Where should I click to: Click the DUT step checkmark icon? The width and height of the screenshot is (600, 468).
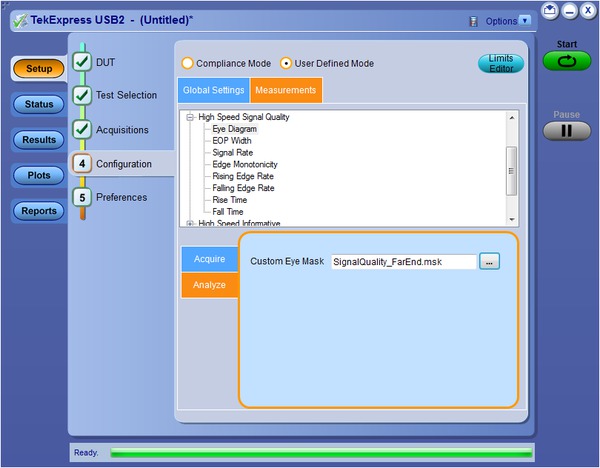83,63
